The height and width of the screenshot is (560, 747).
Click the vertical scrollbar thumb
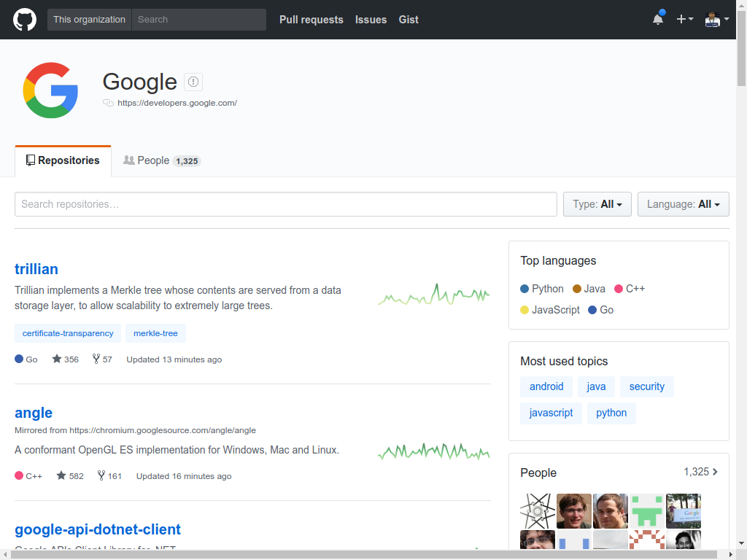741,47
